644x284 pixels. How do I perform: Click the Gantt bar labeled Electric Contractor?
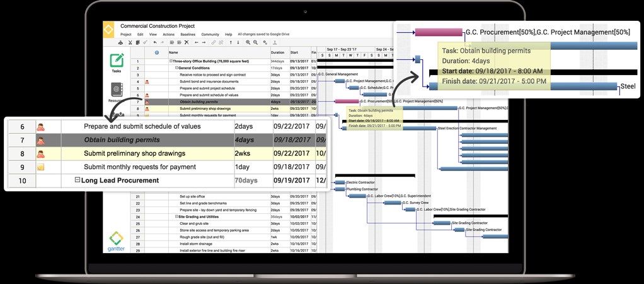340,182
